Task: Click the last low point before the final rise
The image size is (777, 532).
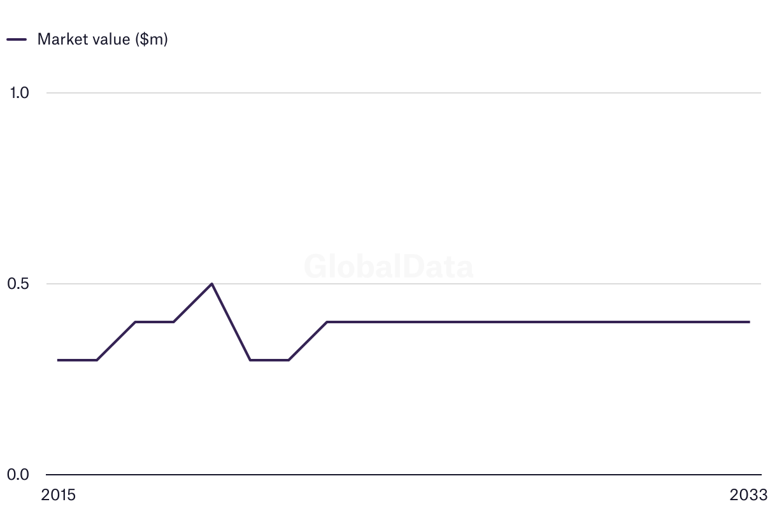Action: pyautogui.click(x=289, y=360)
